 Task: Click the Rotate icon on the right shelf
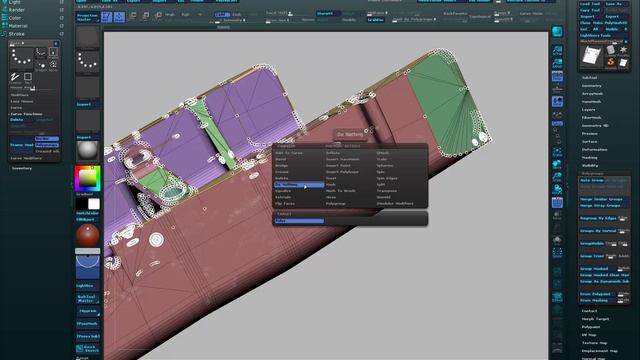[557, 189]
